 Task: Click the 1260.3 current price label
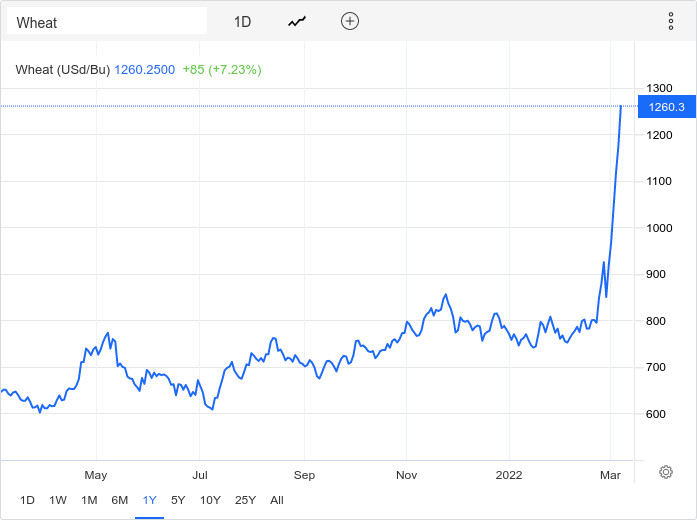tap(666, 107)
